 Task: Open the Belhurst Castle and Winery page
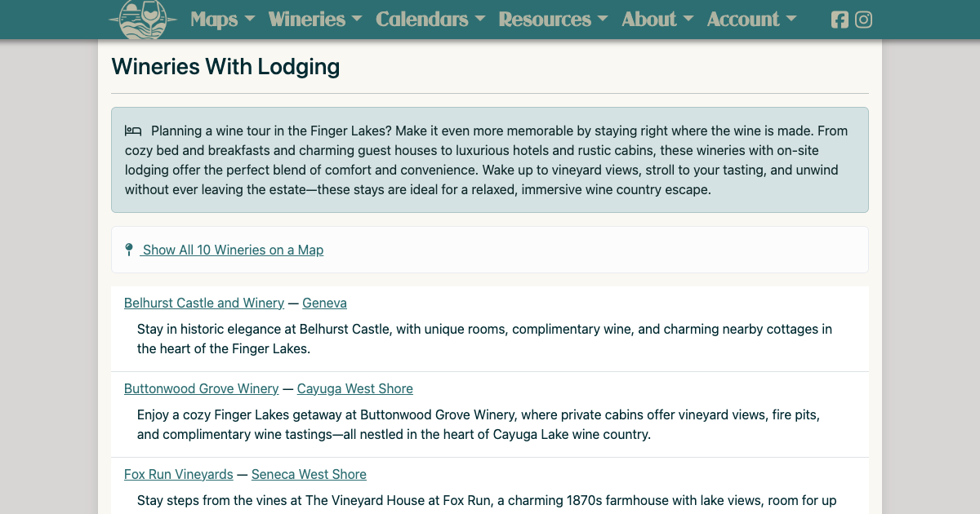pos(204,303)
